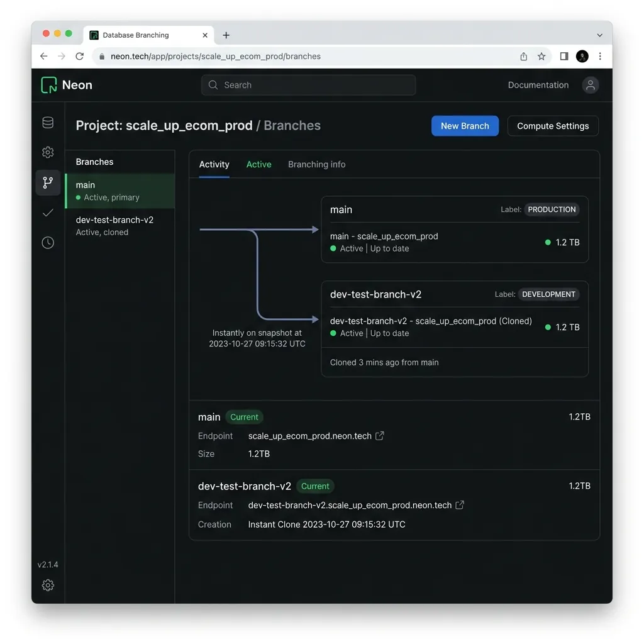Image resolution: width=644 pixels, height=644 pixels.
Task: Toggle the browser side panel icon
Action: (x=564, y=56)
